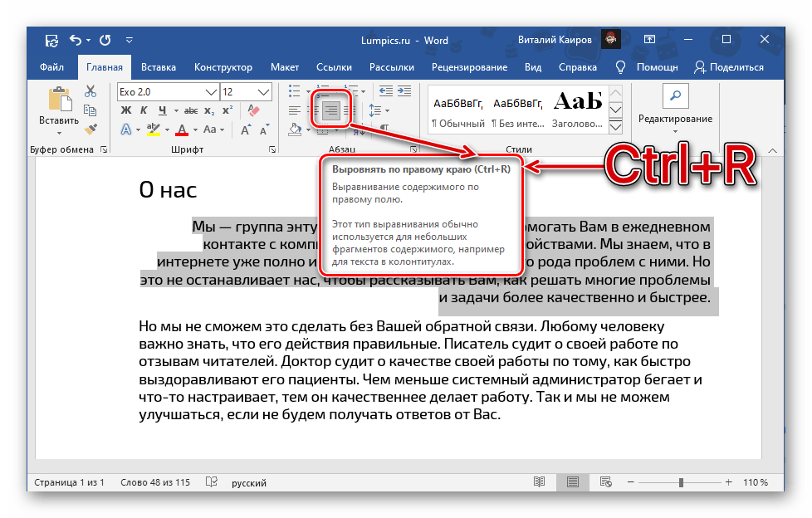Click the Save icon in the title bar

click(51, 40)
